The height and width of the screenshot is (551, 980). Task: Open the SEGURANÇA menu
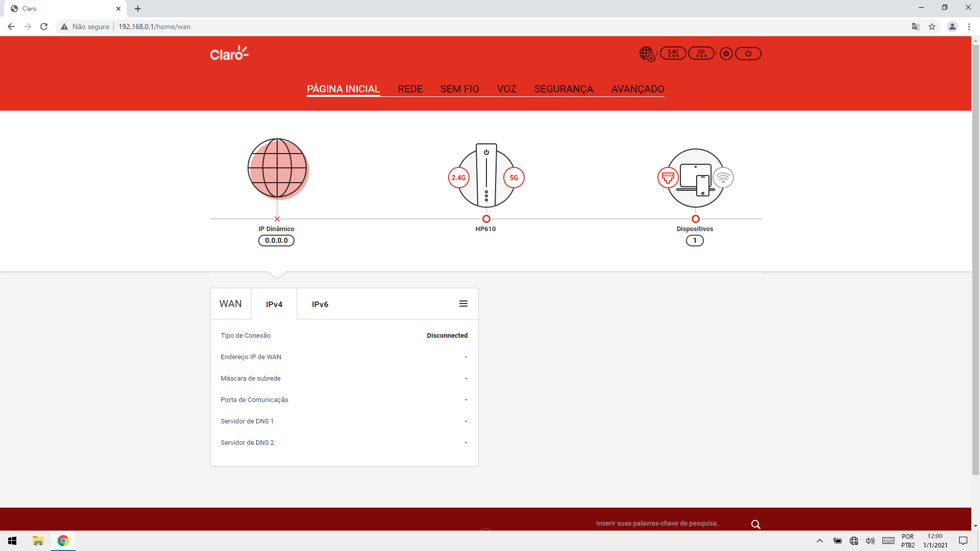click(563, 89)
